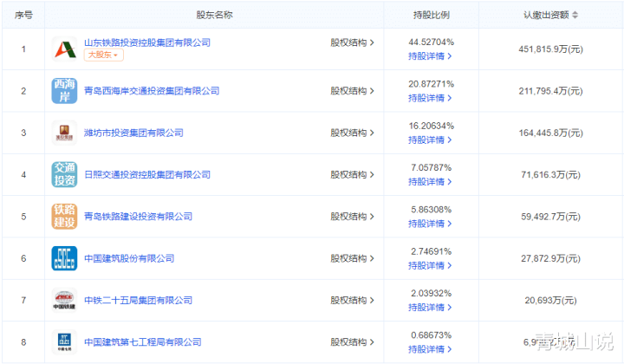Open 股权结构 for 潍坊市投资集团
This screenshot has height=364, width=624.
tap(352, 133)
